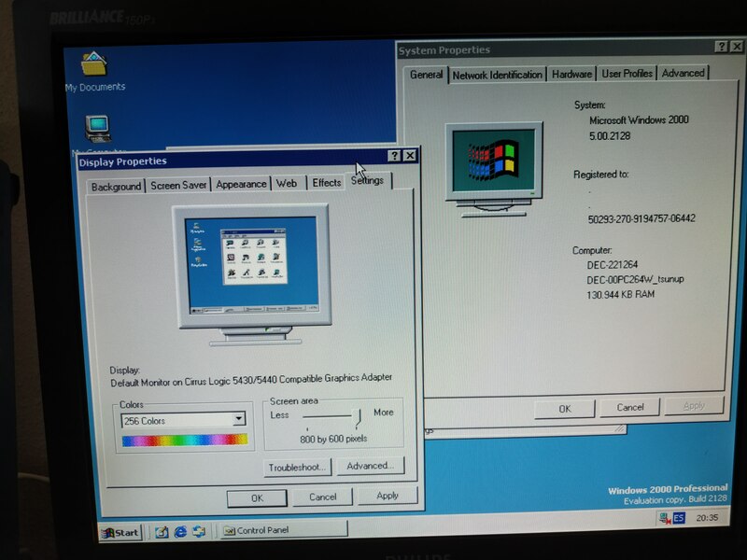
Task: Switch to the User Profiles tab
Action: point(627,74)
